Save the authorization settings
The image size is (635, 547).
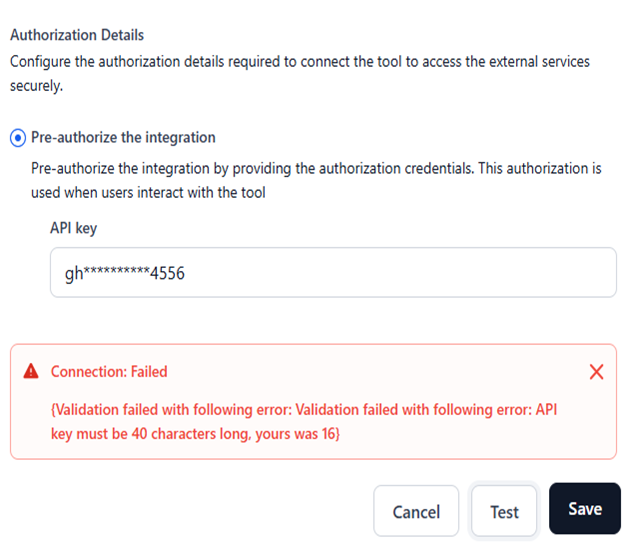(584, 509)
